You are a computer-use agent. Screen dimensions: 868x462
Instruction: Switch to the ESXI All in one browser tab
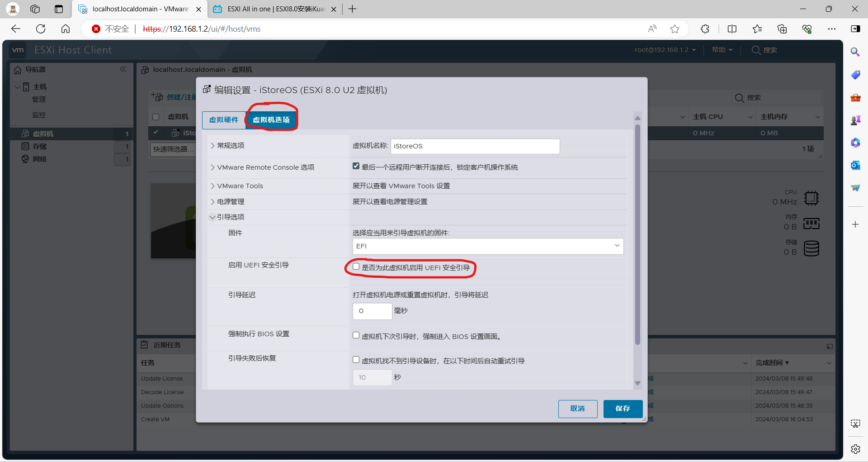(271, 9)
